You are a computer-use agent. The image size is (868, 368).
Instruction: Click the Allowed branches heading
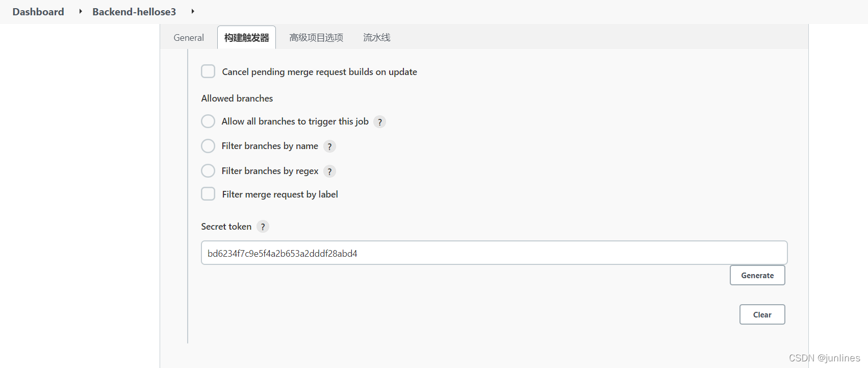tap(237, 99)
